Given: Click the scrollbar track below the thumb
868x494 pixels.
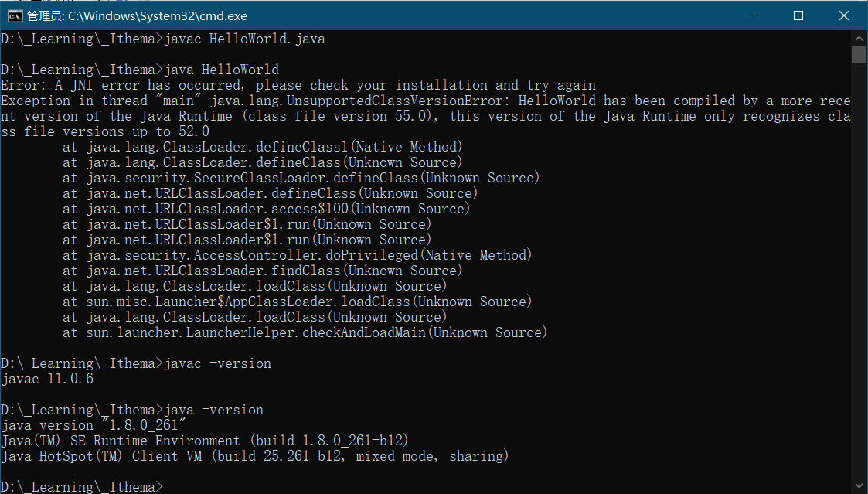Looking at the screenshot, I should point(859,271).
